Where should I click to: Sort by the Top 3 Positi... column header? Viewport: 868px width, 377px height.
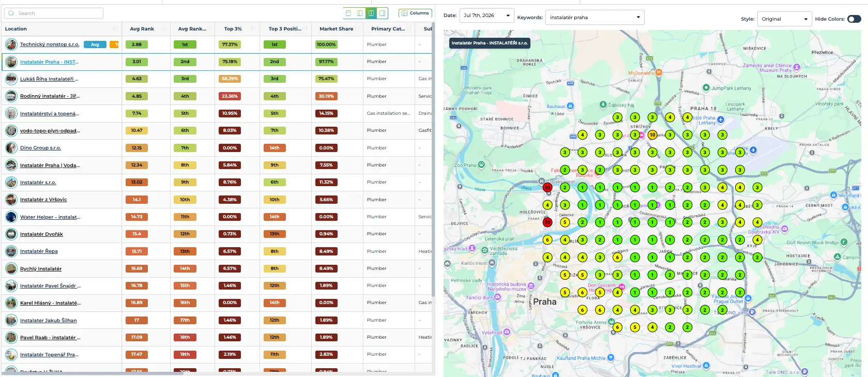pos(285,29)
